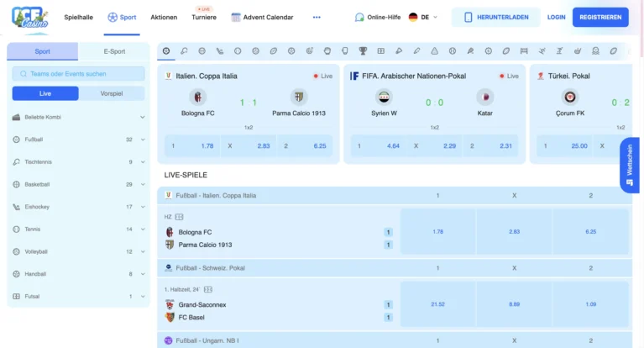This screenshot has height=348, width=644.
Task: Click the Advent Calendar icon
Action: click(x=236, y=18)
